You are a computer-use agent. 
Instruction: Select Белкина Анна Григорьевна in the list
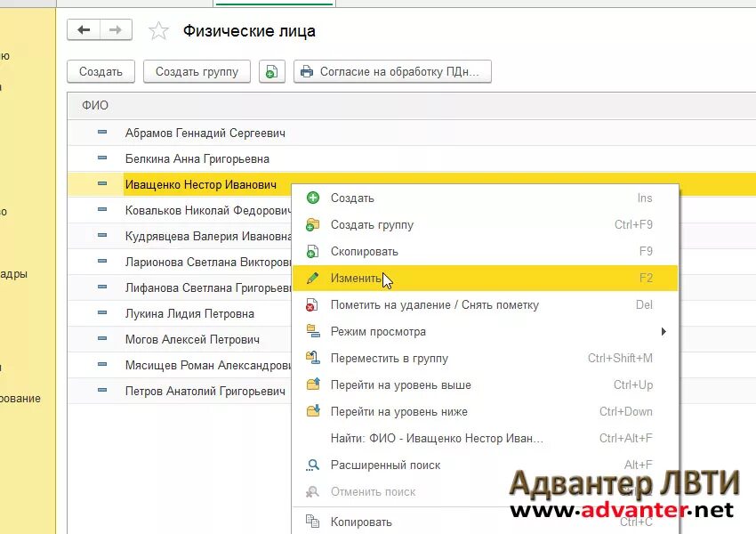(x=197, y=158)
